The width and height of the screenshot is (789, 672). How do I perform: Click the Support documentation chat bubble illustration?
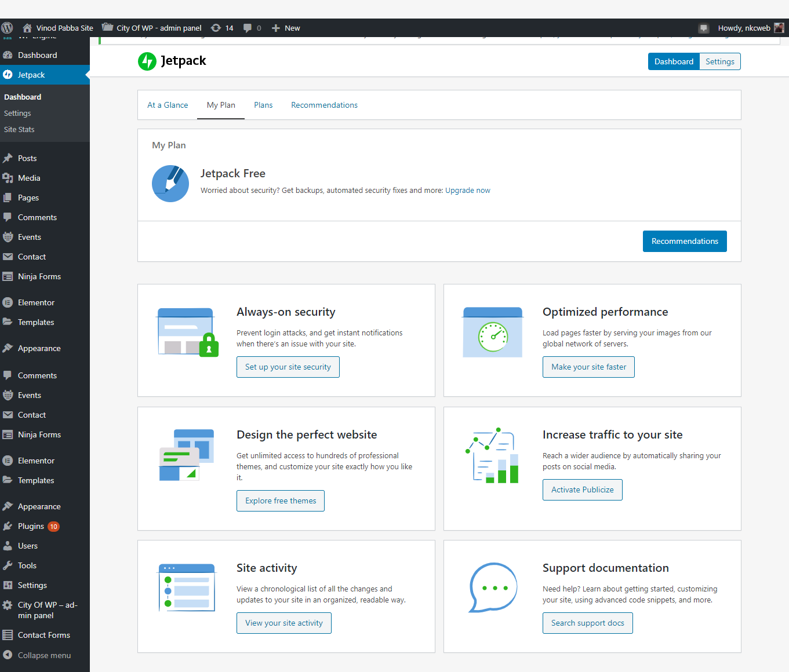click(493, 587)
